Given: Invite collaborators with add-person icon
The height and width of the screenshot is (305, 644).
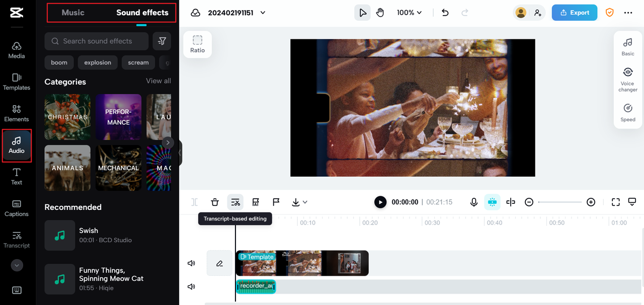Looking at the screenshot, I should [x=538, y=13].
